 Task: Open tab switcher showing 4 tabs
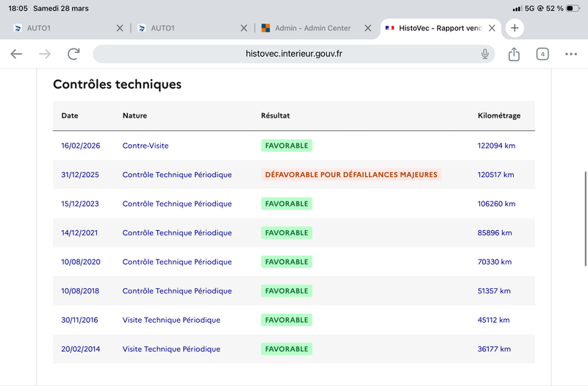tap(542, 54)
